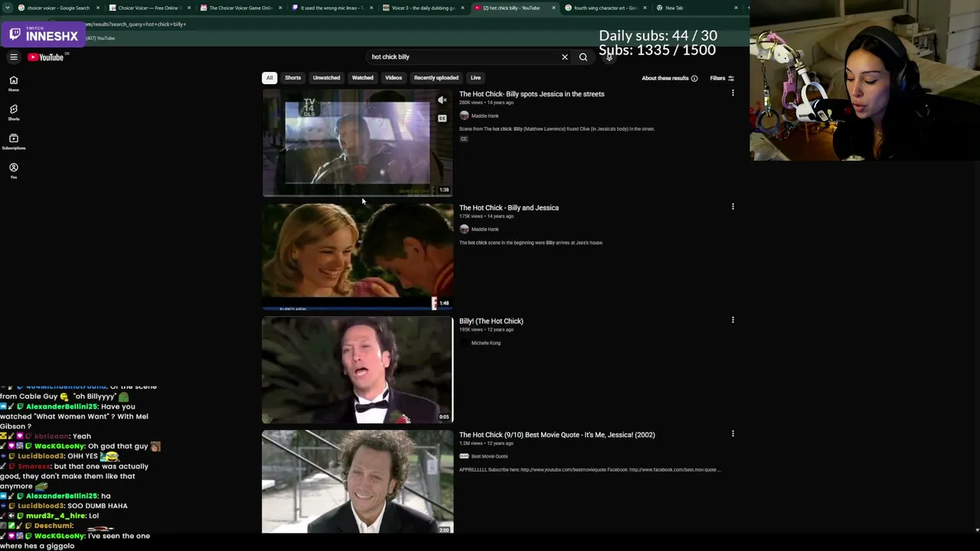Select the Unwatched filter chip
Viewport: 980px width, 551px height.
(326, 77)
